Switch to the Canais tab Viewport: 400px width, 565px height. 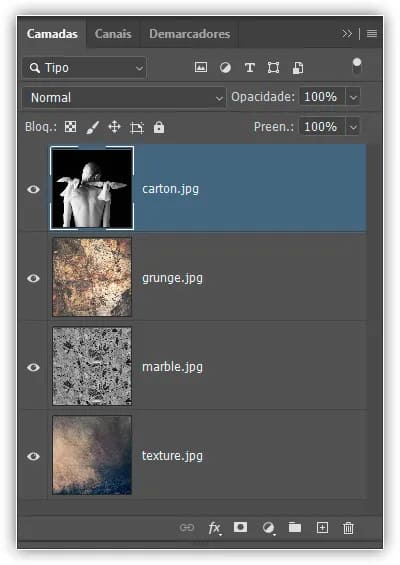[113, 34]
